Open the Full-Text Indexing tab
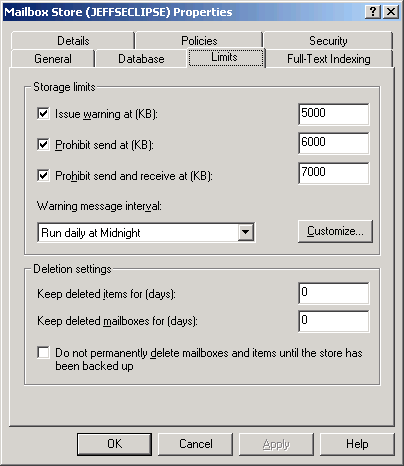The height and width of the screenshot is (466, 404). 329,59
